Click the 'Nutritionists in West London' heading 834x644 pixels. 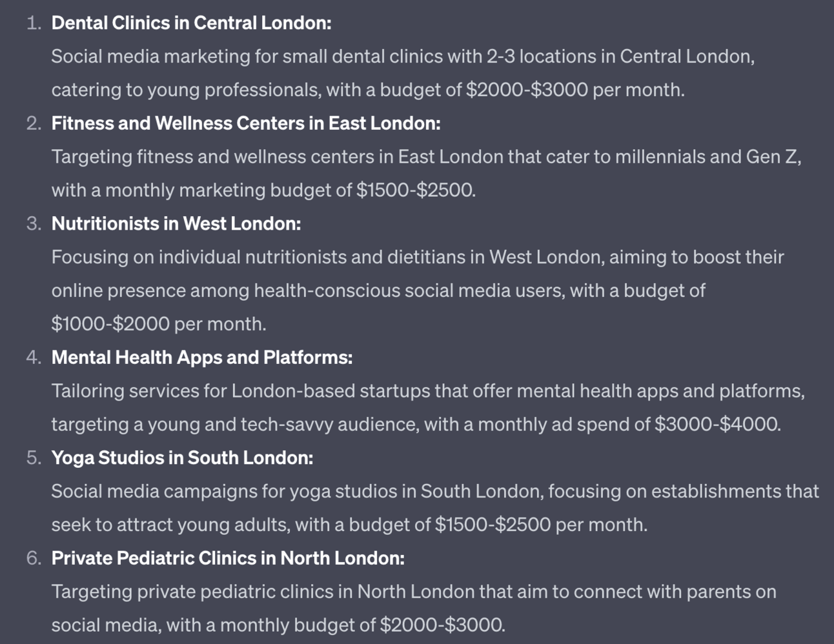[x=176, y=224]
